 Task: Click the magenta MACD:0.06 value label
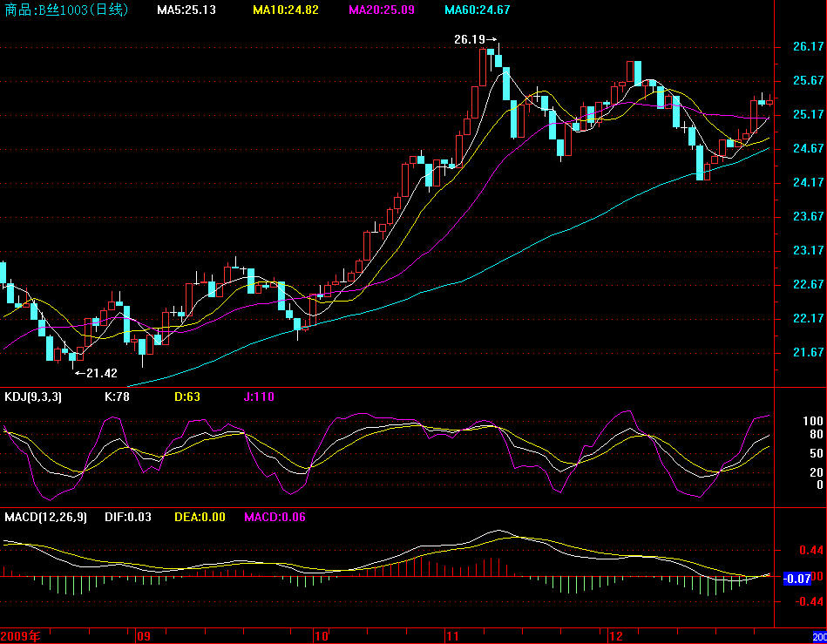point(275,518)
